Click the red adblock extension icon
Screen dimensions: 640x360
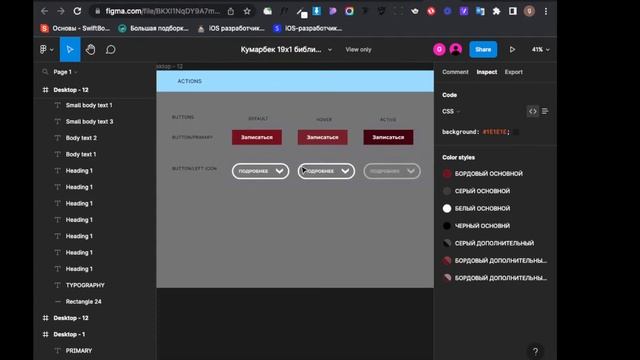pos(431,11)
